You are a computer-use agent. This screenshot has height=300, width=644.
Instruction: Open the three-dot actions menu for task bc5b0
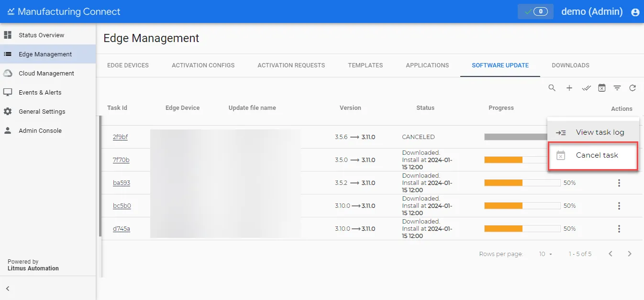click(619, 206)
